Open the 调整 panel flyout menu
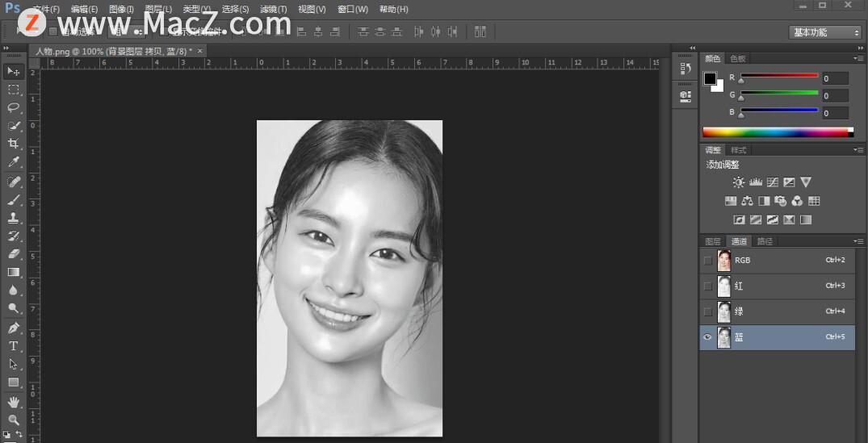The width and height of the screenshot is (868, 443). click(858, 150)
